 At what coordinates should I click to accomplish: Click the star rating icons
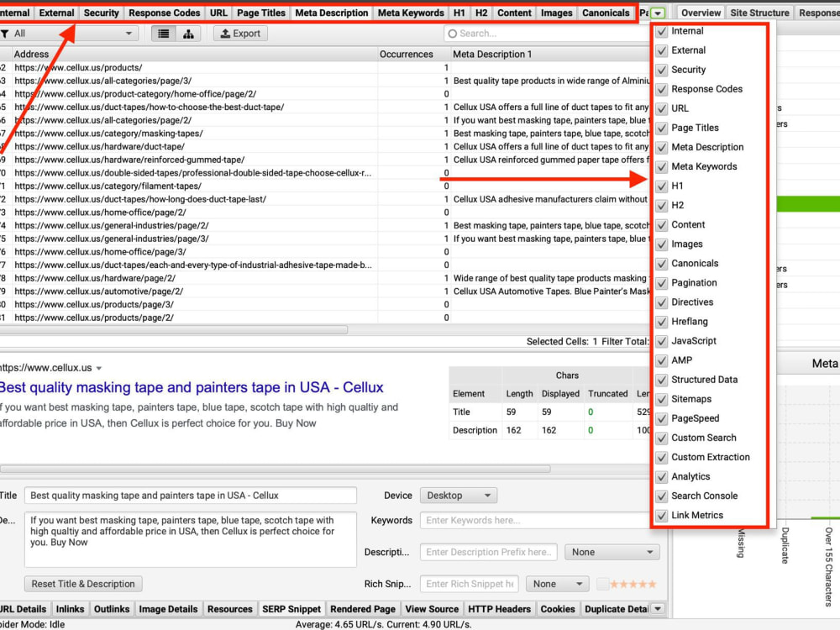point(633,584)
